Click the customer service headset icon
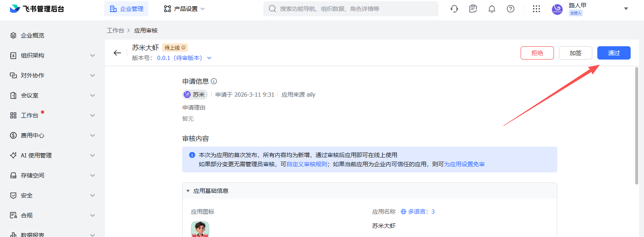644x237 pixels. click(x=454, y=9)
